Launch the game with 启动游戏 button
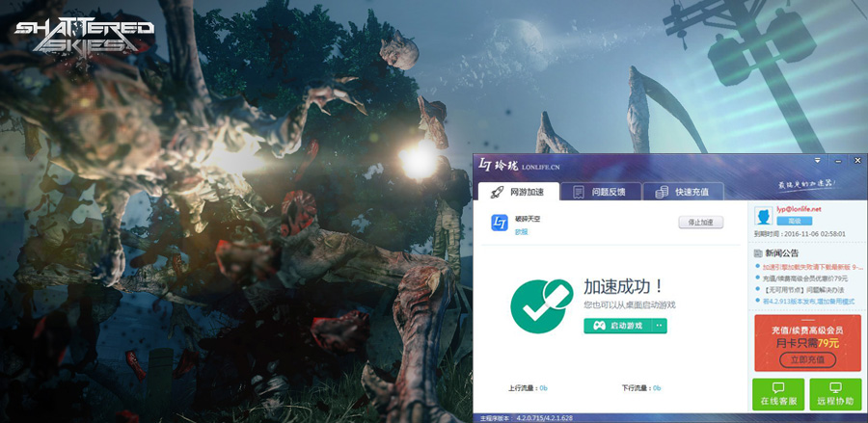868x423 pixels. point(618,326)
